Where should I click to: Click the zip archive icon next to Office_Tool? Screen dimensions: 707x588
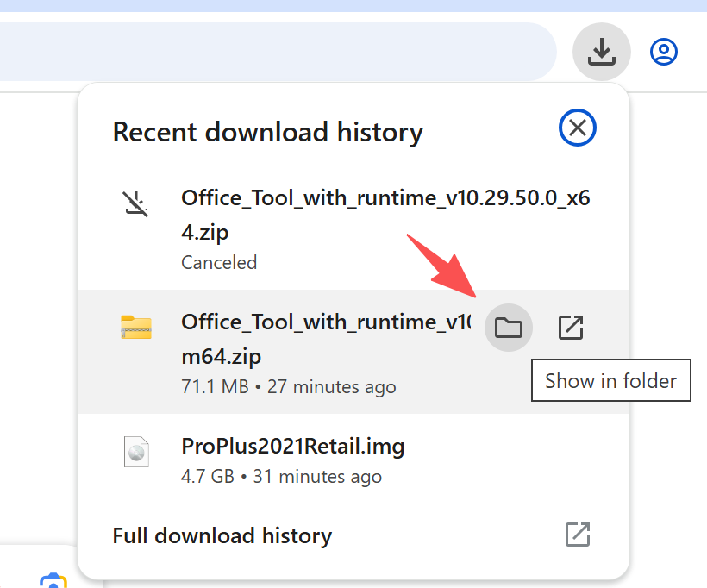click(135, 328)
